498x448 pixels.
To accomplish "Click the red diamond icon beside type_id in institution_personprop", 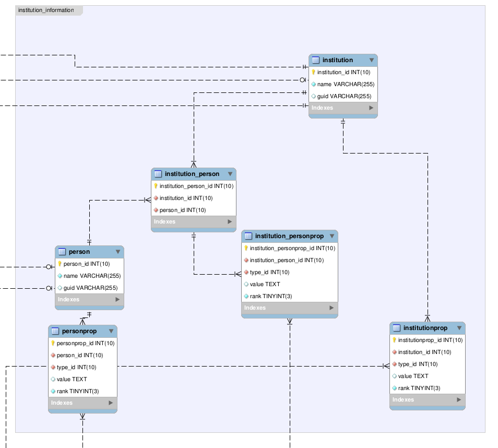I will 247,272.
